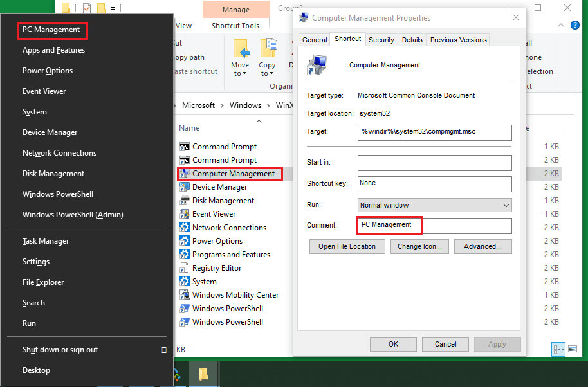This screenshot has width=588, height=387.
Task: Click the Network Connections file icon
Action: (x=185, y=228)
